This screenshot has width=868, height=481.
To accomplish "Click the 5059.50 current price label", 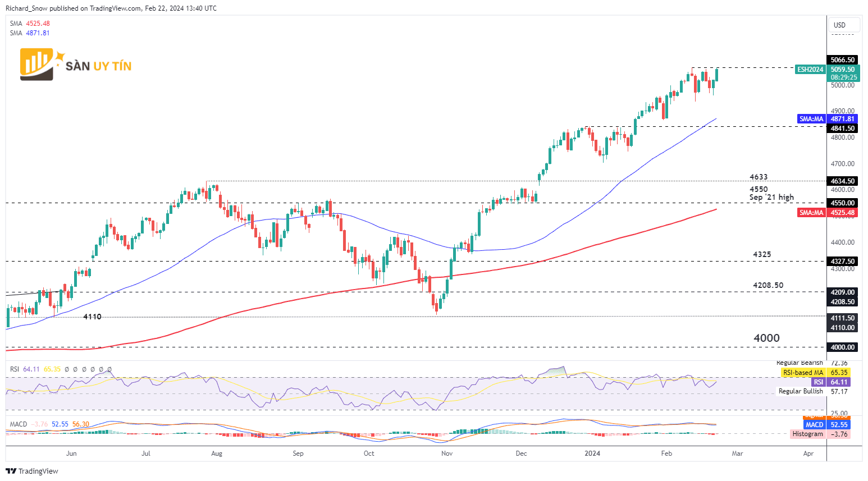I will [x=843, y=70].
